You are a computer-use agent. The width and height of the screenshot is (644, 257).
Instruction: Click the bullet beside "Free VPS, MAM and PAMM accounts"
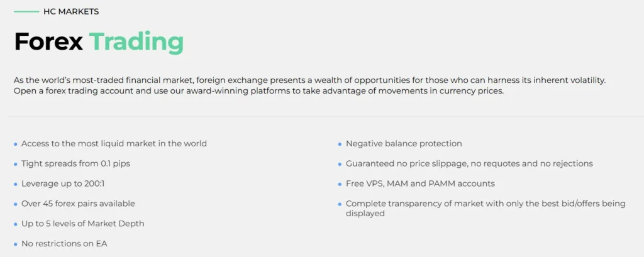pyautogui.click(x=340, y=185)
